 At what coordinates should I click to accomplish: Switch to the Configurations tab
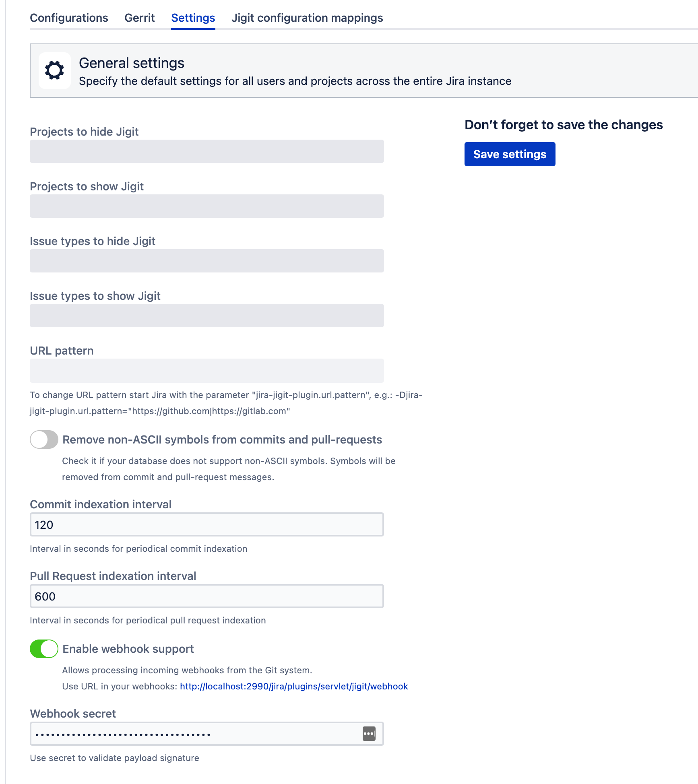click(69, 18)
